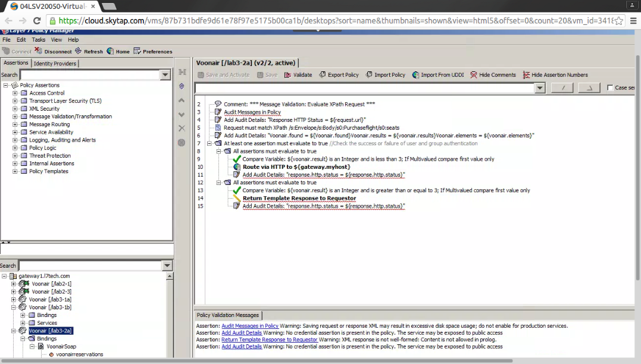Toggle the Case sensitive checkbox
Viewport: 641px width, 364px height.
tap(610, 88)
